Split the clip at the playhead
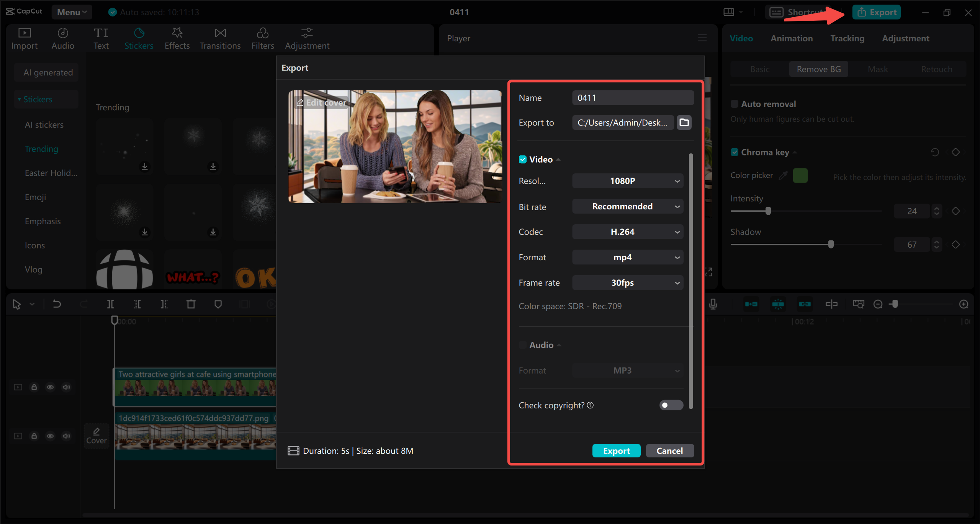The width and height of the screenshot is (980, 524). point(110,304)
